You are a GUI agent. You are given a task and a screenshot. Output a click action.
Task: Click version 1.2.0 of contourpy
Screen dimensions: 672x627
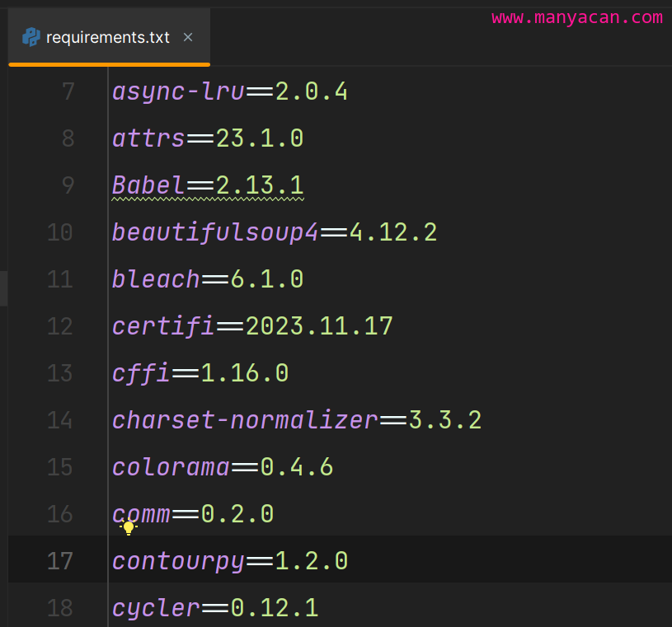coord(311,560)
